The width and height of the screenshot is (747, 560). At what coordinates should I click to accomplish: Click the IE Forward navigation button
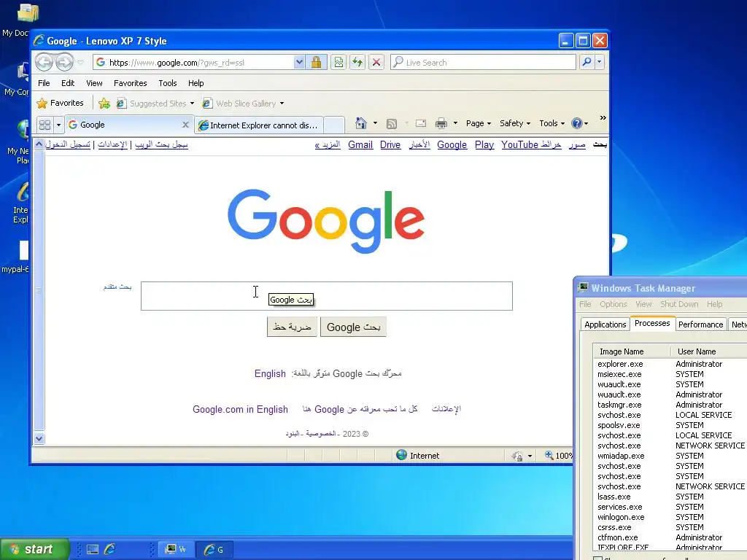64,62
